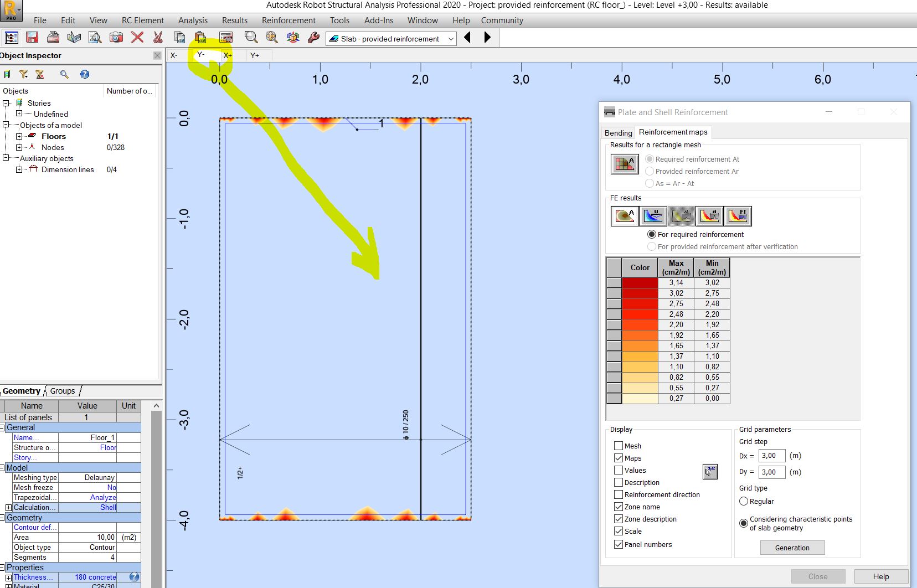This screenshot has width=917, height=588.
Task: Open the Screen Capture tool
Action: point(116,38)
